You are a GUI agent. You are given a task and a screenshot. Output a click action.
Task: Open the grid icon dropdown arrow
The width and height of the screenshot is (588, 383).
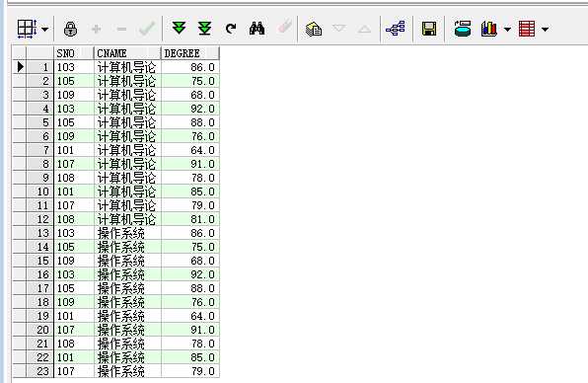coord(45,29)
